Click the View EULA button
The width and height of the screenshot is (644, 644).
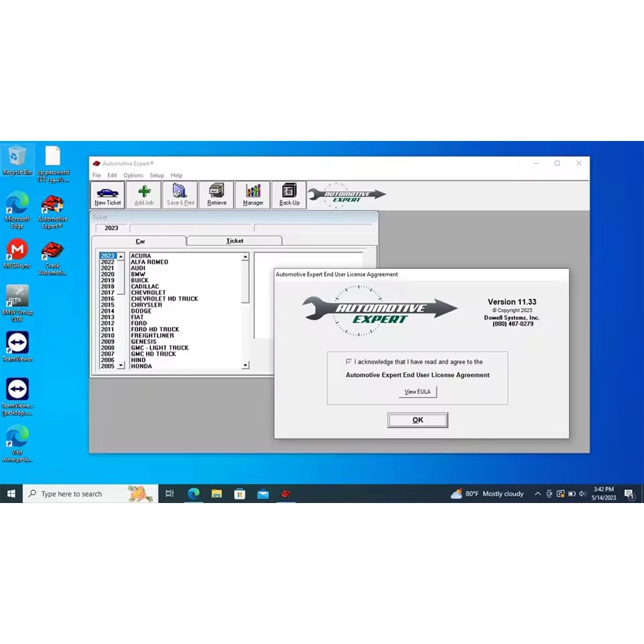click(418, 391)
